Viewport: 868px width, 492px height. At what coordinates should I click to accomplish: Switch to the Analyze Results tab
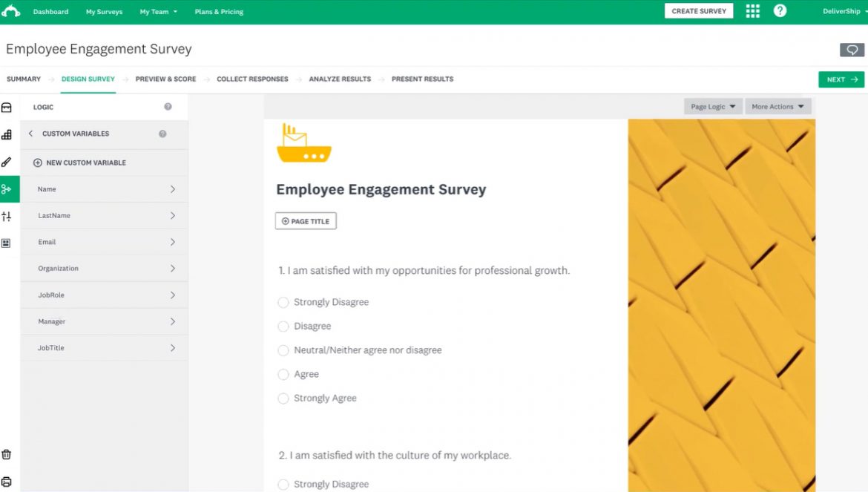(340, 79)
